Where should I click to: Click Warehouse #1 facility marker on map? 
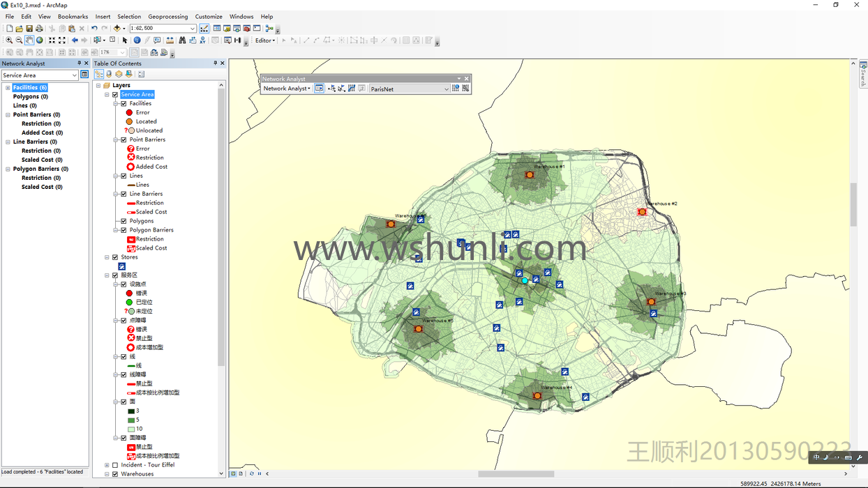point(530,175)
